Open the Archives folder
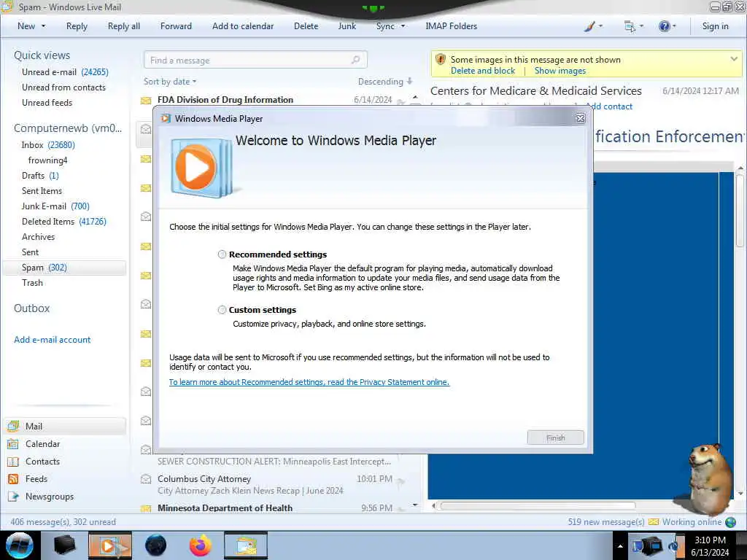747x560 pixels. (38, 237)
